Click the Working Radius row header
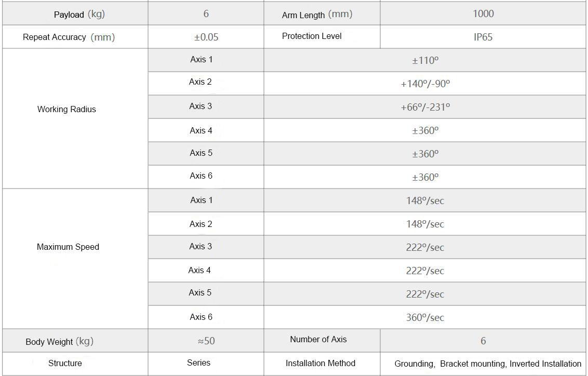This screenshot has width=588, height=376. click(x=66, y=109)
